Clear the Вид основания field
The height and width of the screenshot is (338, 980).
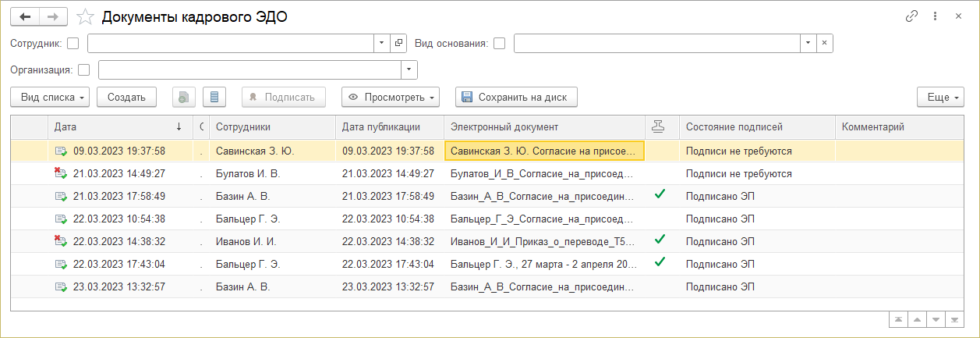pos(824,44)
